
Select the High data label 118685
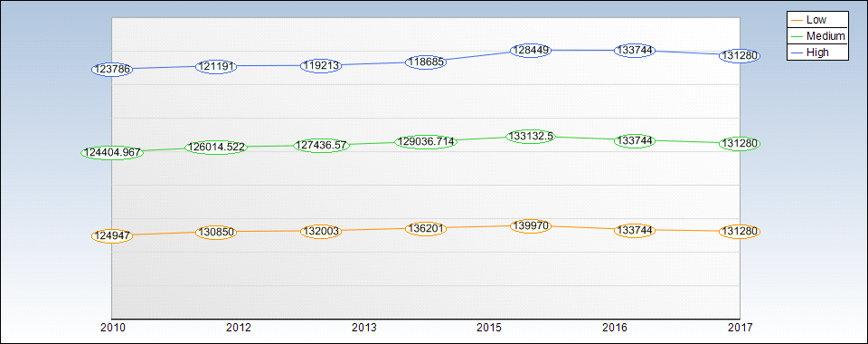426,62
